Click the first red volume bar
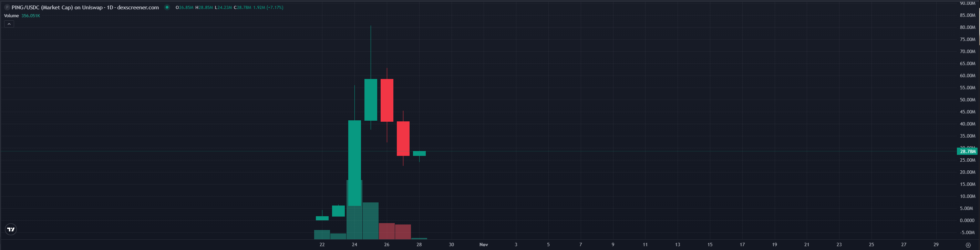Image resolution: width=980 pixels, height=250 pixels. pyautogui.click(x=387, y=231)
